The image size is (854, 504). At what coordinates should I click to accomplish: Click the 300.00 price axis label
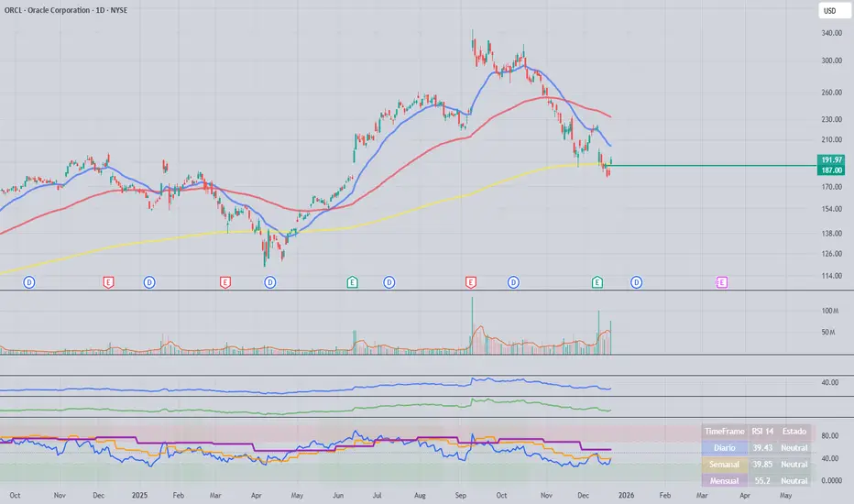pyautogui.click(x=832, y=60)
